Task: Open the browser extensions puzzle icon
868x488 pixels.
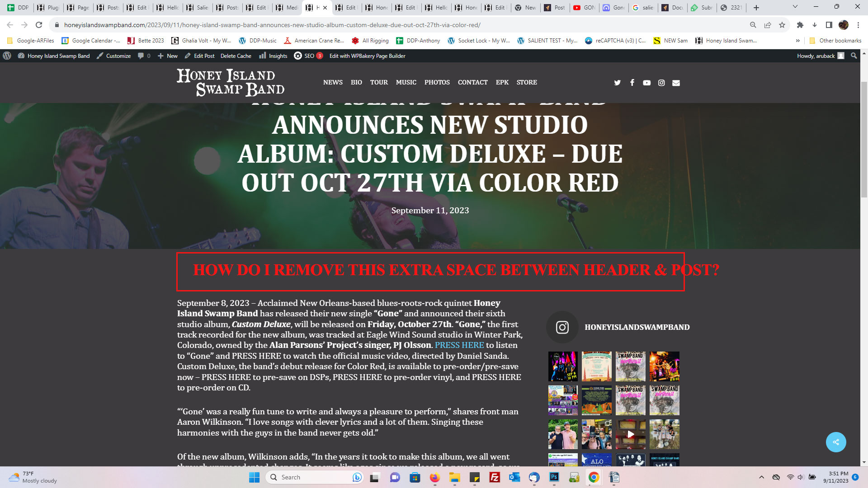Action: click(800, 25)
